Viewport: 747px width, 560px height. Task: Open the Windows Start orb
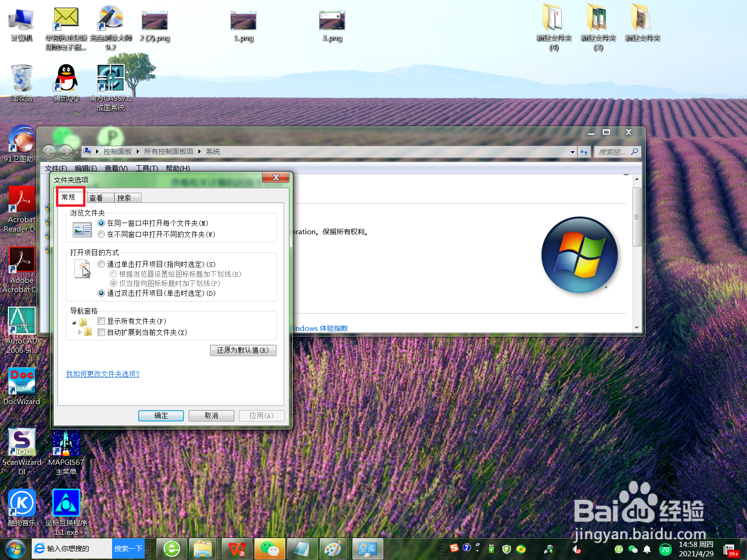point(15,549)
